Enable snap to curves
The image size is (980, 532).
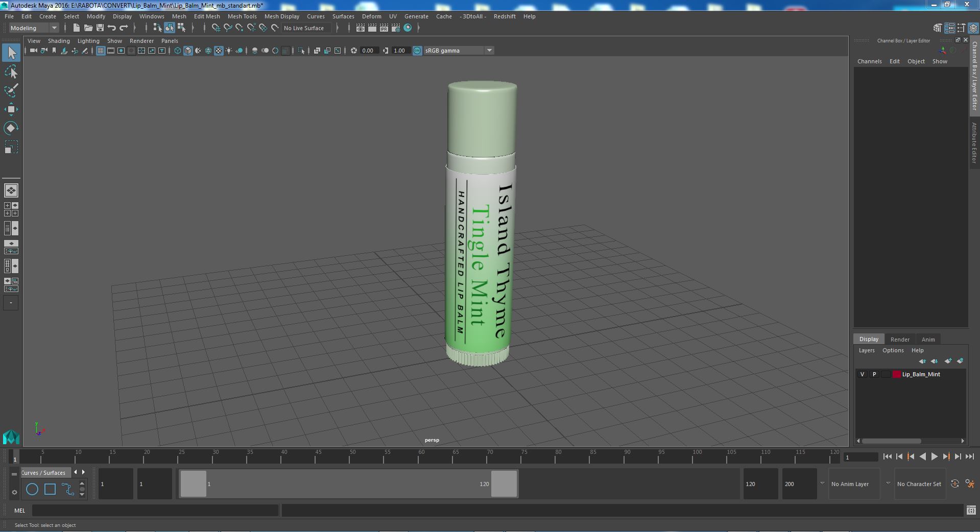coord(228,28)
